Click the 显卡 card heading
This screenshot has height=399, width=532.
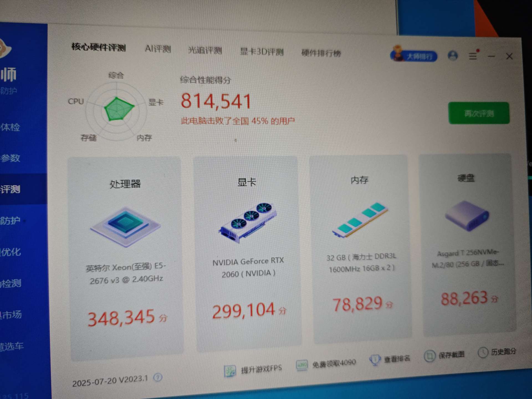pos(247,182)
